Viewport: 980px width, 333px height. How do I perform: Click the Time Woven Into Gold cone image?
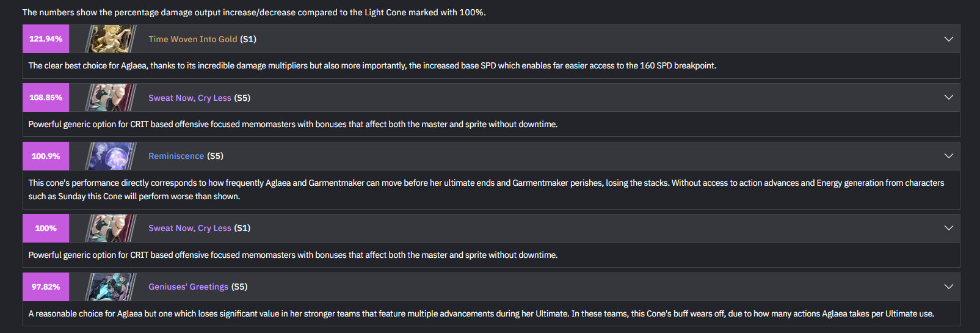(x=110, y=39)
